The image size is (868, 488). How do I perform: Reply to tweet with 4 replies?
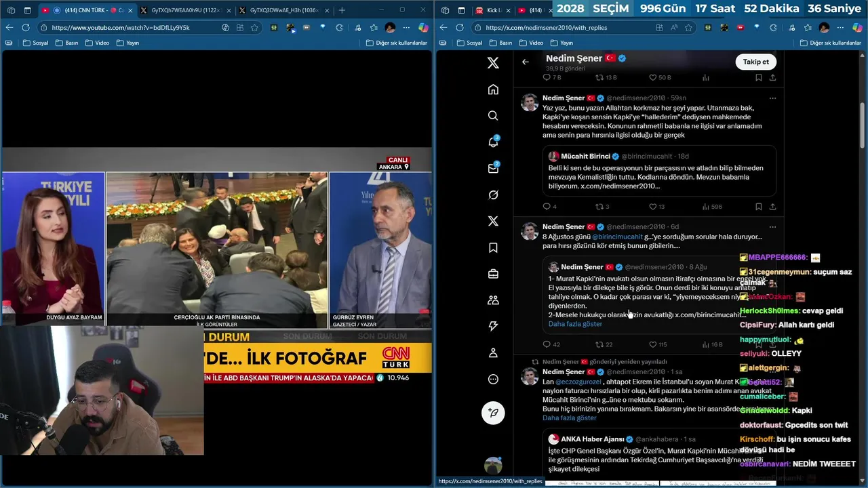coord(550,207)
